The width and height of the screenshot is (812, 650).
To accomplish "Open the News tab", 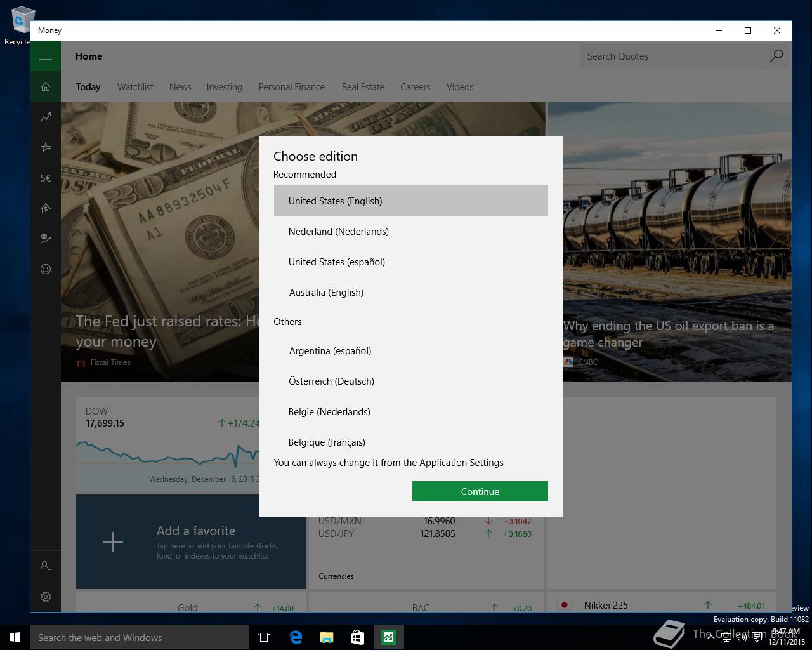I will click(x=180, y=87).
